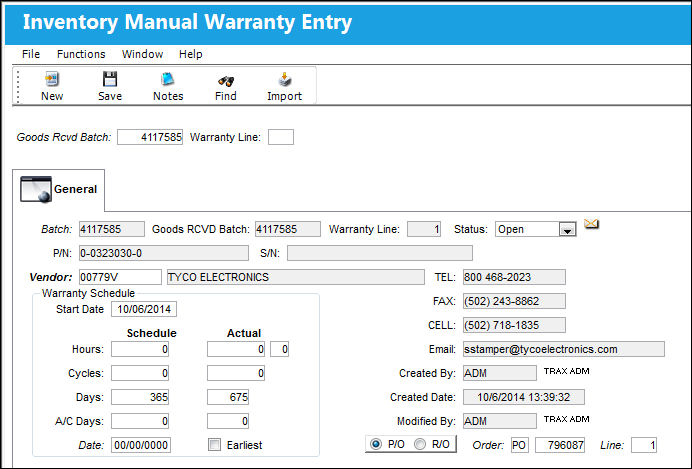Screen dimensions: 692x469
Task: Click the Goods RCVD Batch field in General
Action: point(288,229)
